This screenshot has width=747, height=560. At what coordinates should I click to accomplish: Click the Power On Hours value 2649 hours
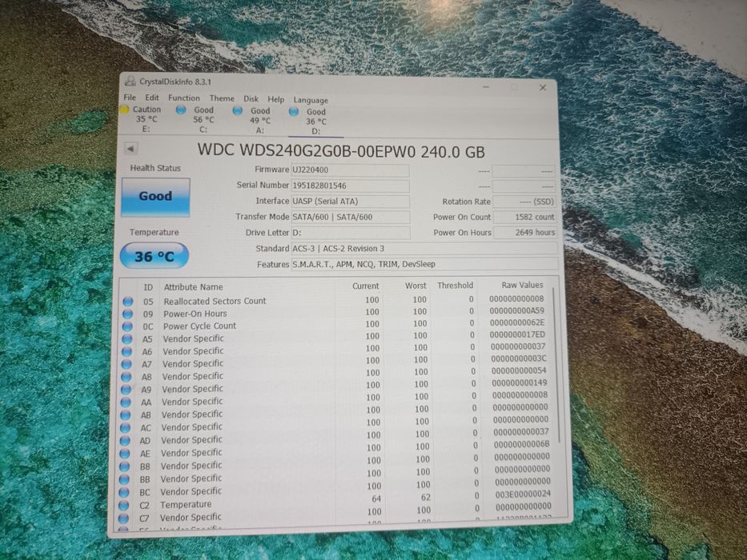pyautogui.click(x=525, y=232)
